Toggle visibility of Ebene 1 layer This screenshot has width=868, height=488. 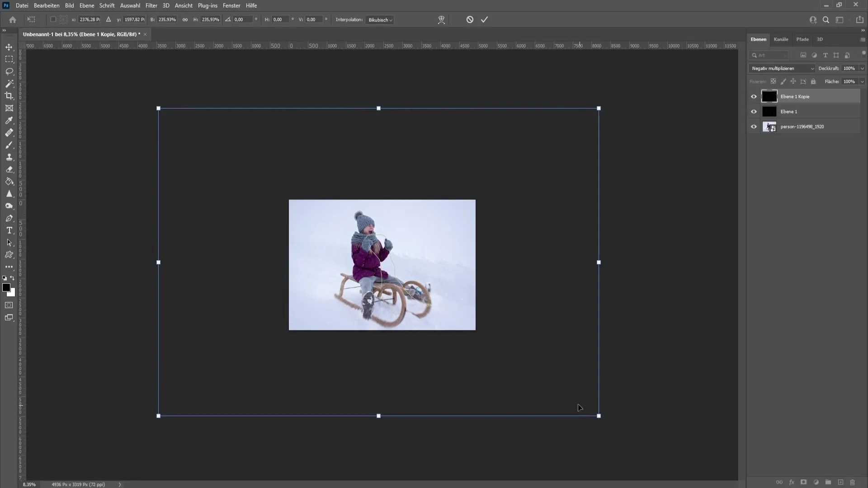[754, 112]
